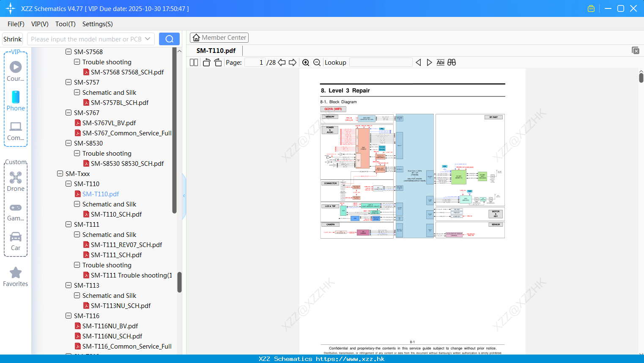
Task: Close all tabs icon at right
Action: (636, 50)
